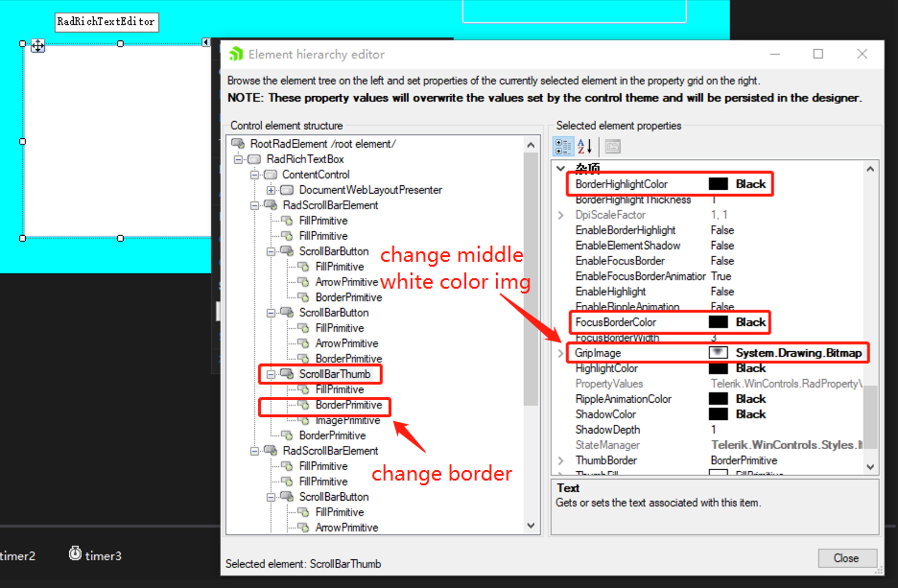The height and width of the screenshot is (588, 898).
Task: Collapse the 杂项 property category
Action: [x=560, y=168]
